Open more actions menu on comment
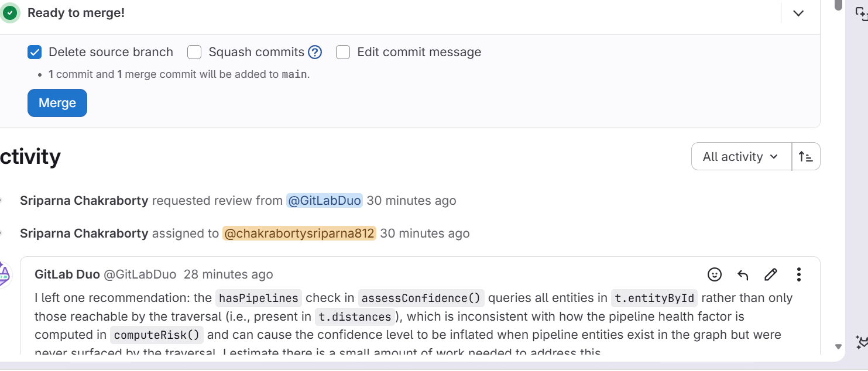This screenshot has width=868, height=371. (x=799, y=274)
